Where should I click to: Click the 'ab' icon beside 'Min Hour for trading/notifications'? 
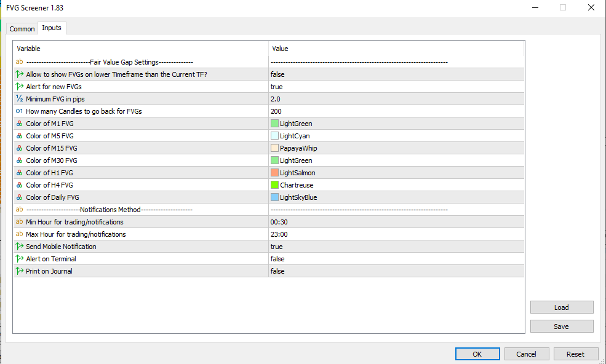click(19, 222)
